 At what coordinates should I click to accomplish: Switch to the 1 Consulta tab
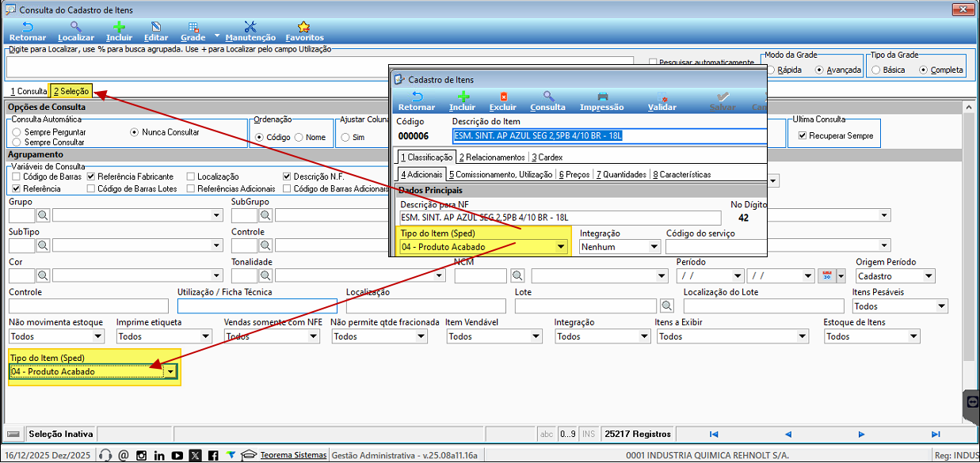pos(29,91)
